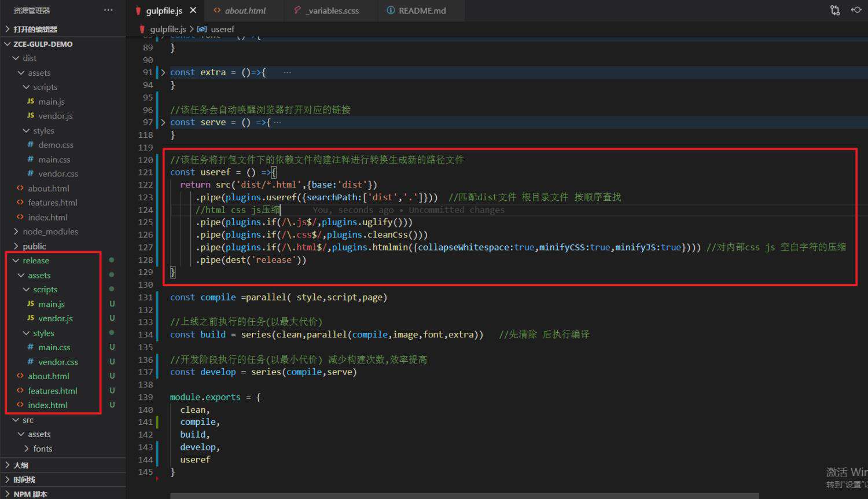Screen dimensions: 868x499
Task: Open the explorer more actions ellipsis
Action: pos(108,10)
